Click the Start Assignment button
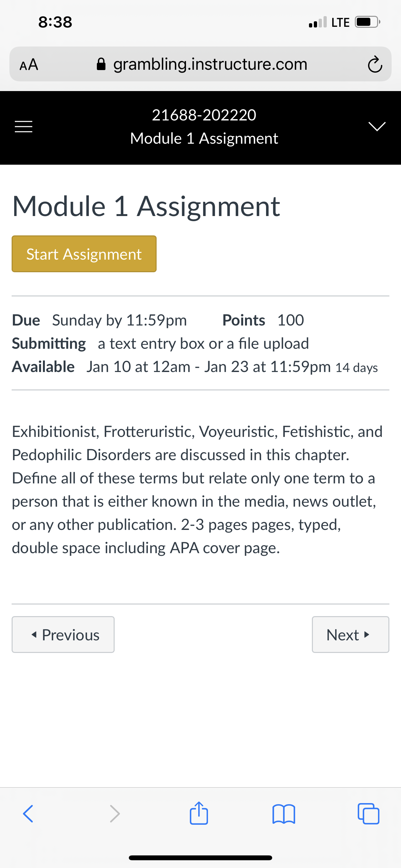 [x=84, y=254]
